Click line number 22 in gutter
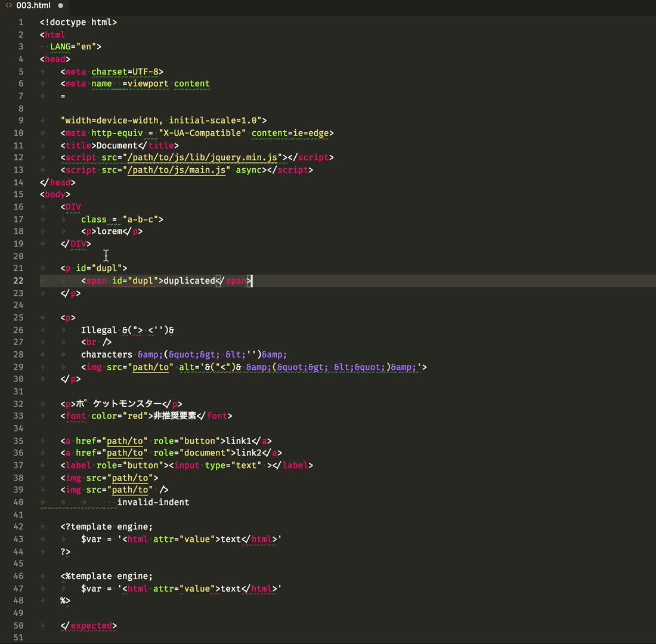This screenshot has width=656, height=644. [18, 281]
